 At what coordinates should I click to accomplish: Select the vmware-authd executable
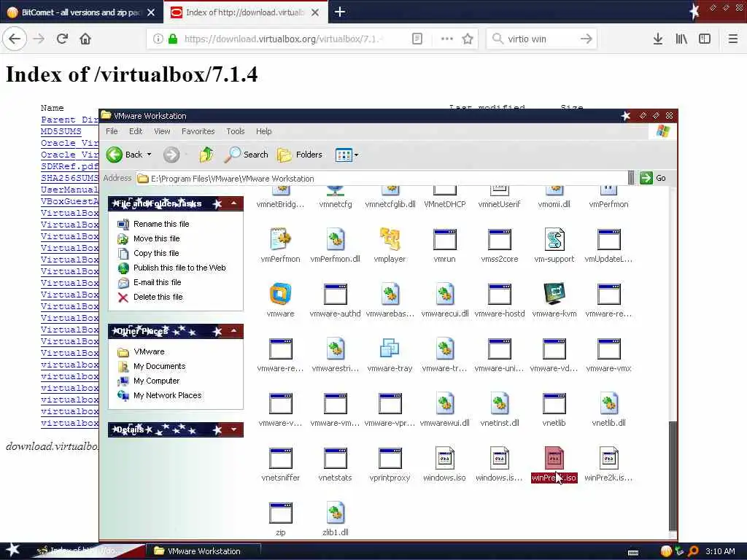[x=335, y=294]
